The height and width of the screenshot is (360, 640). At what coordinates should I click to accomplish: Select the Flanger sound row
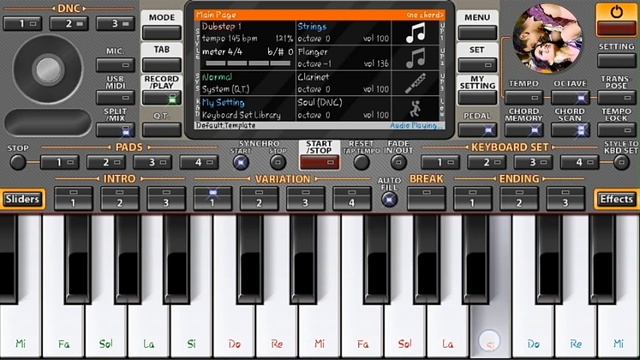click(x=343, y=58)
